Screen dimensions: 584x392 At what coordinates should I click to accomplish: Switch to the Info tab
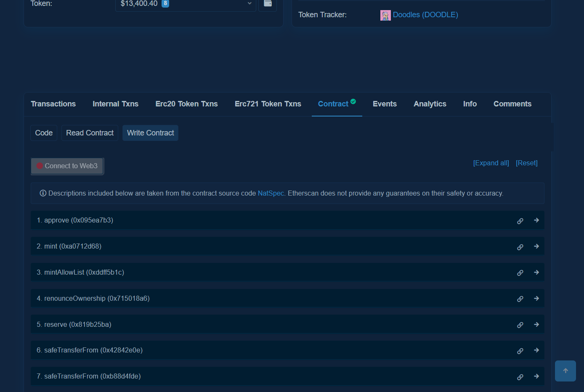point(470,104)
